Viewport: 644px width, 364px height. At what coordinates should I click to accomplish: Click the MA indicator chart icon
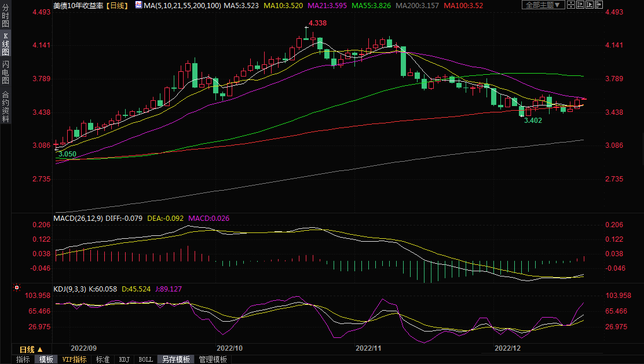pos(138,5)
